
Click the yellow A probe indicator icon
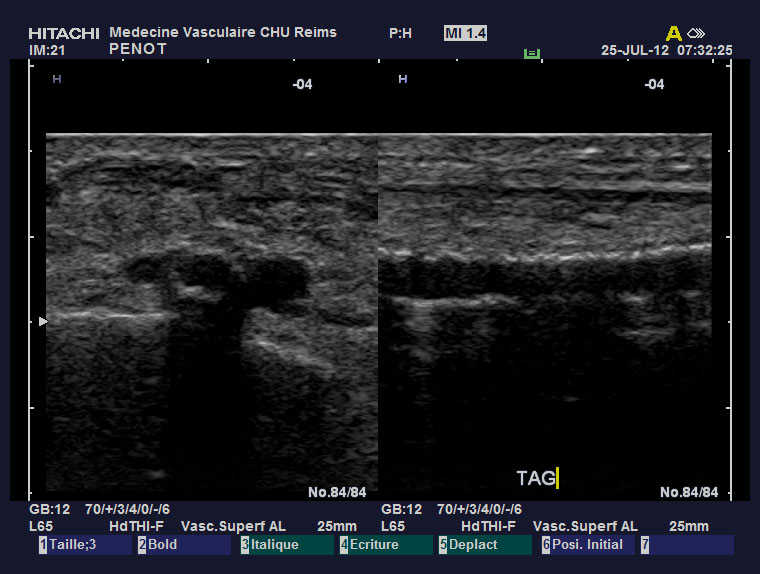tap(673, 33)
